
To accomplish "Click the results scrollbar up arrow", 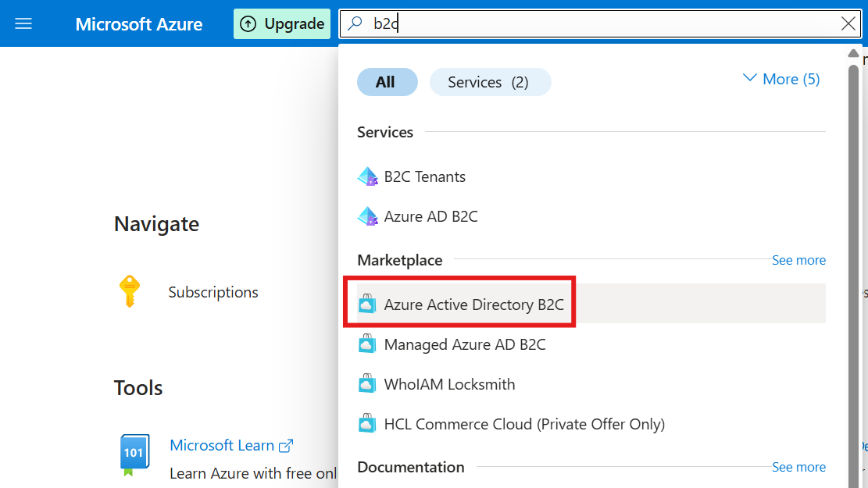I will click(853, 54).
